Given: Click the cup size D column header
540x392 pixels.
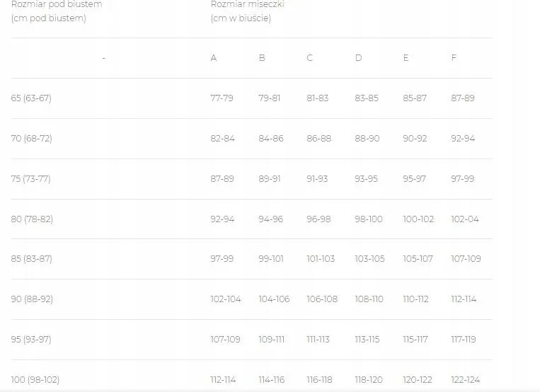Looking at the screenshot, I should tap(358, 58).
